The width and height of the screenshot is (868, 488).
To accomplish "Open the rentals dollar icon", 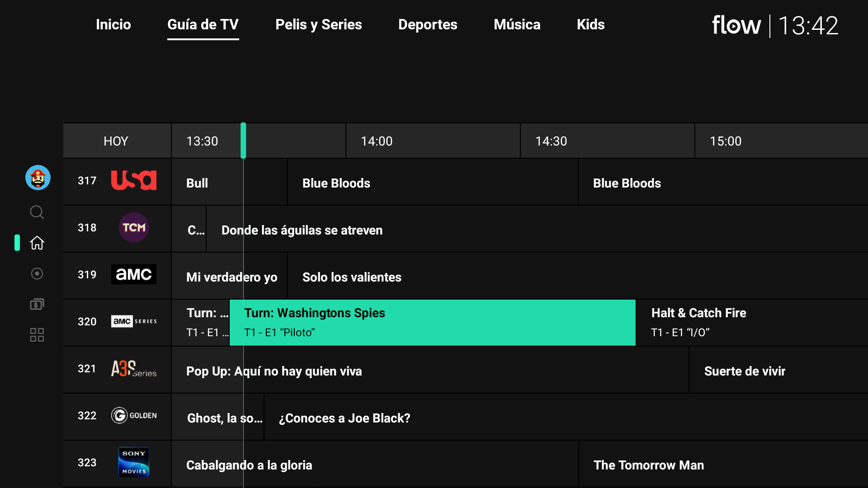I will coord(37,304).
